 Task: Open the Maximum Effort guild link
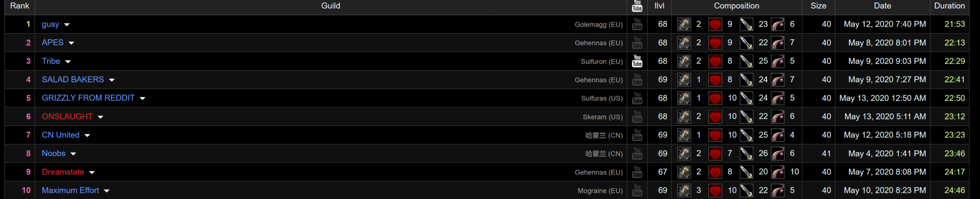pos(70,190)
